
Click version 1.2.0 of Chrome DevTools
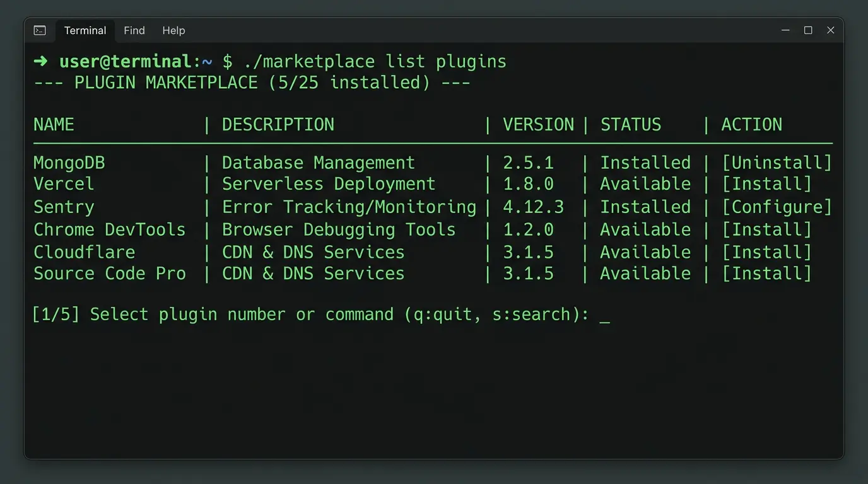tap(529, 229)
